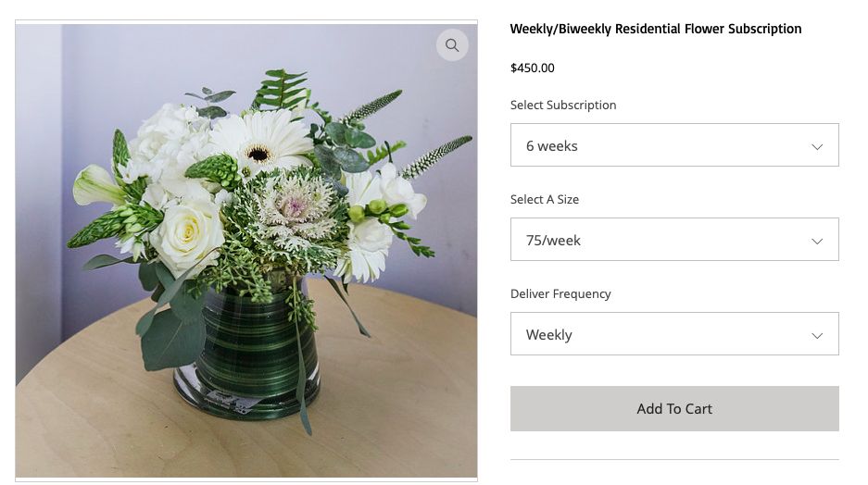Open the flower bouquet product image

point(246,251)
